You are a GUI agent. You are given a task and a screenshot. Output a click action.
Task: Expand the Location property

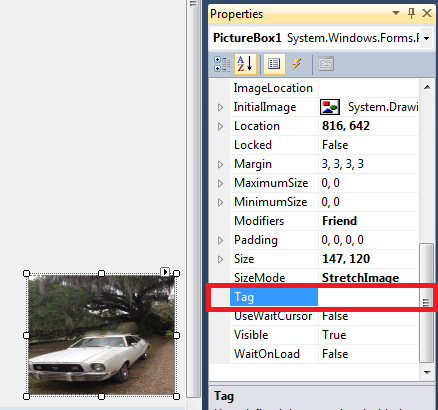pos(220,126)
